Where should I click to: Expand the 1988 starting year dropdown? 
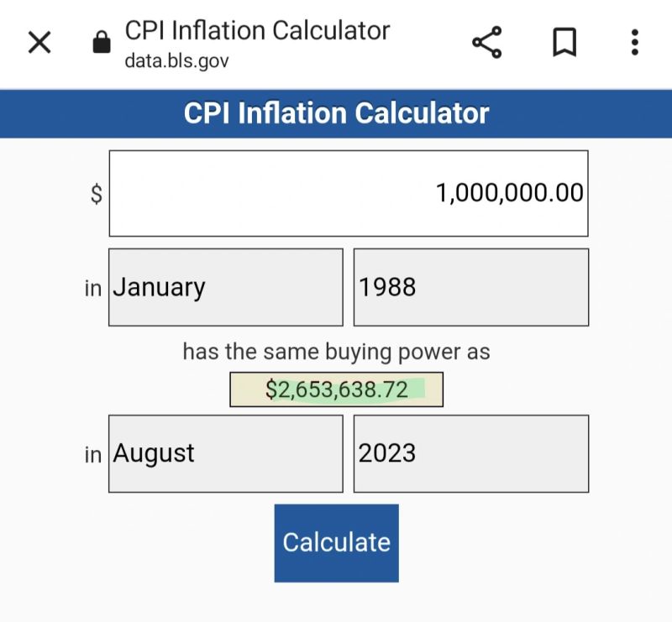[x=470, y=287]
